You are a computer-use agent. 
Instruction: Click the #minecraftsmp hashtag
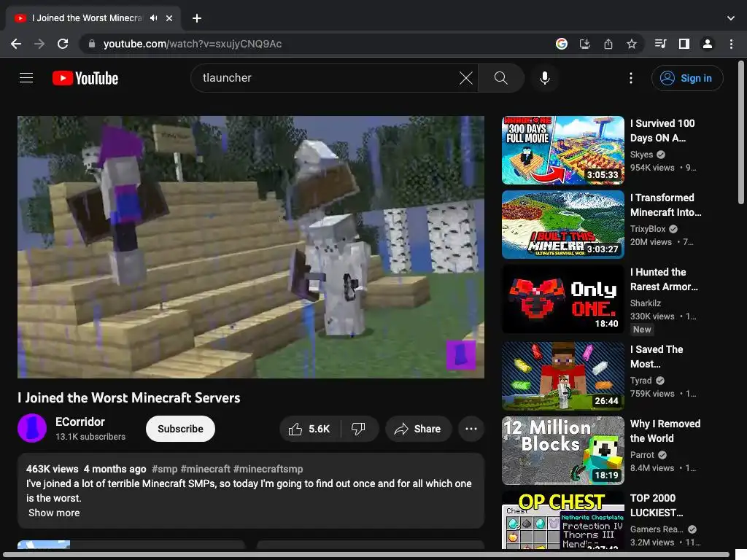click(x=268, y=469)
